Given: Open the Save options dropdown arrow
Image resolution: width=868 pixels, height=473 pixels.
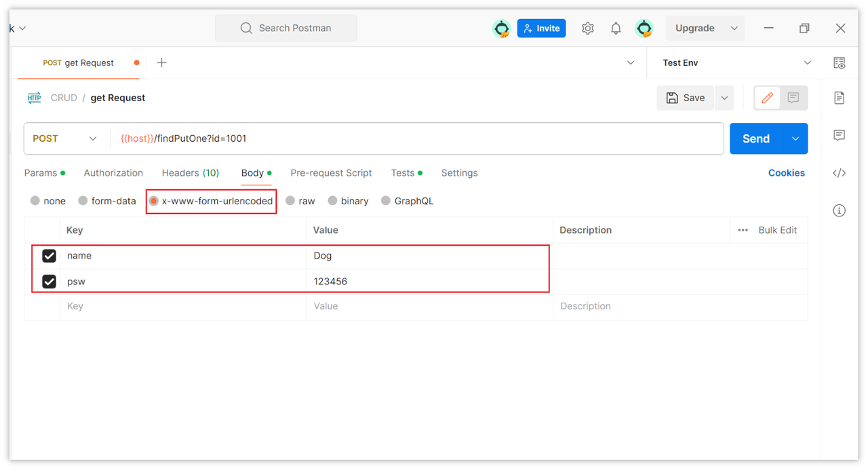Looking at the screenshot, I should [x=724, y=98].
